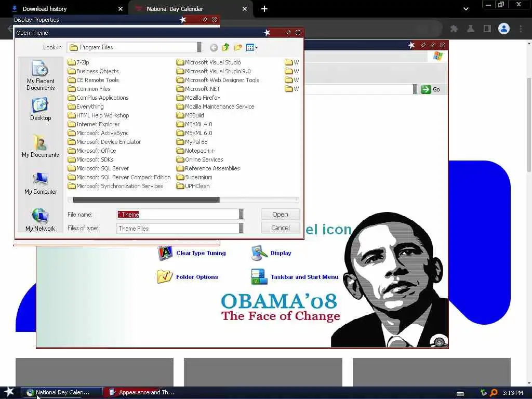
Task: Click the horizontal scrollbar in file list
Action: click(x=147, y=199)
